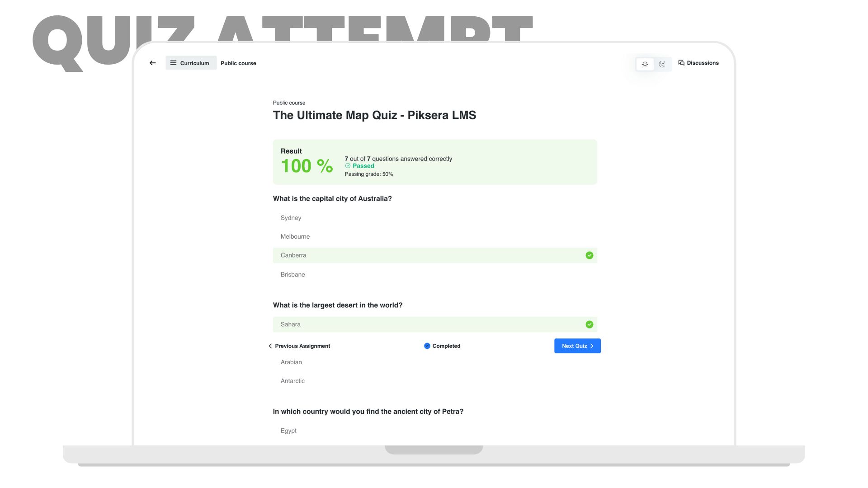Viewport: 868px width, 488px height.
Task: Click the Next Quiz button
Action: [x=577, y=346]
